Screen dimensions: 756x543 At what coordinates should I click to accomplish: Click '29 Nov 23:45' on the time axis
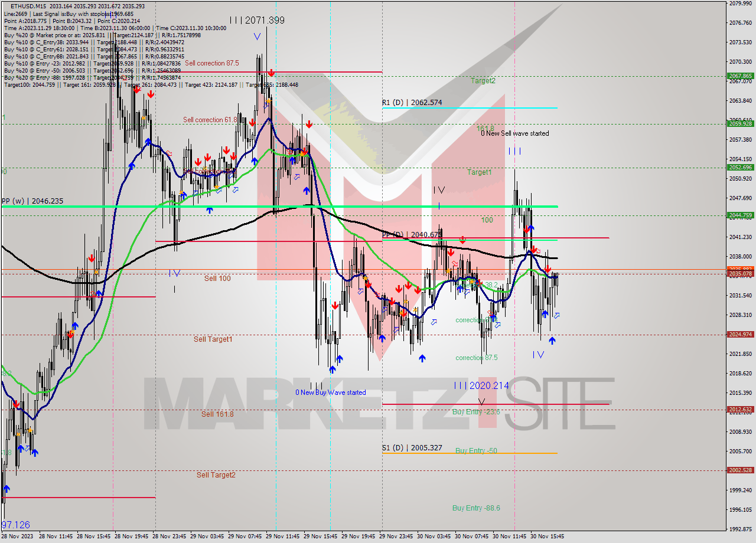tap(396, 537)
